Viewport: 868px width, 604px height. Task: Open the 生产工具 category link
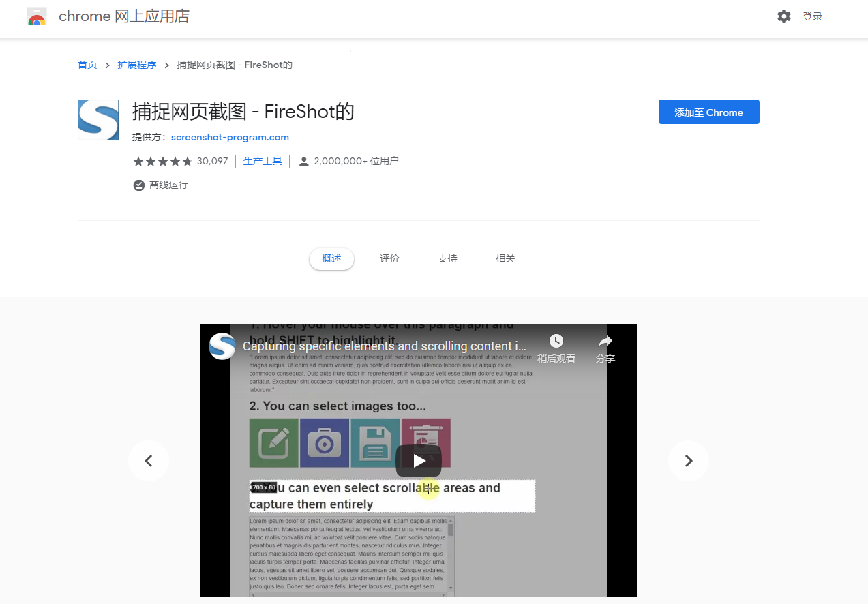point(263,162)
